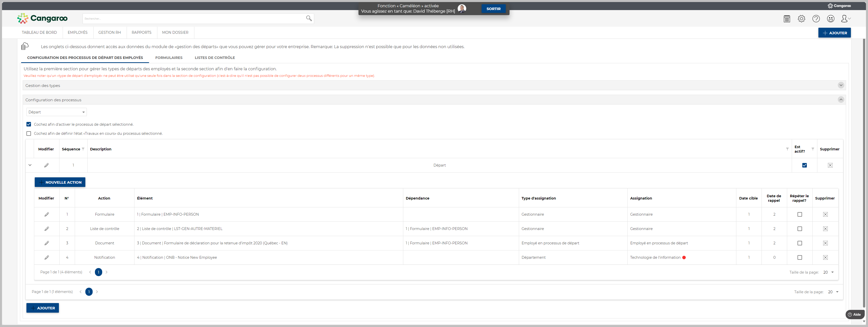
Task: Open the settings gear icon
Action: (801, 19)
